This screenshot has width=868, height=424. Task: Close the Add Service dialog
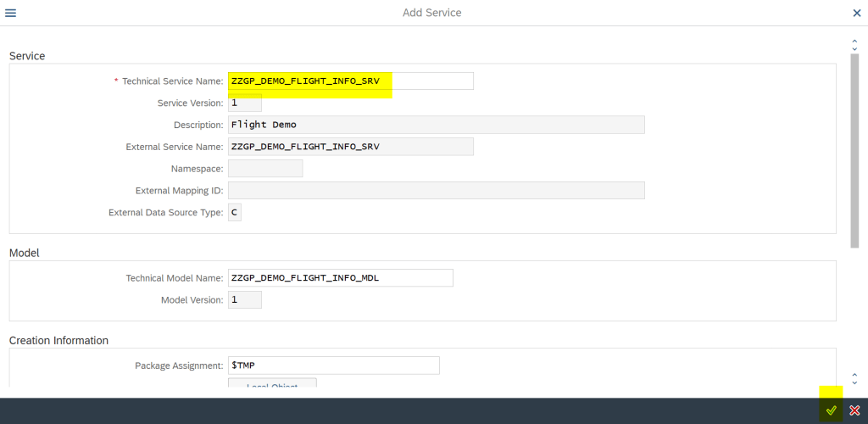click(x=856, y=14)
